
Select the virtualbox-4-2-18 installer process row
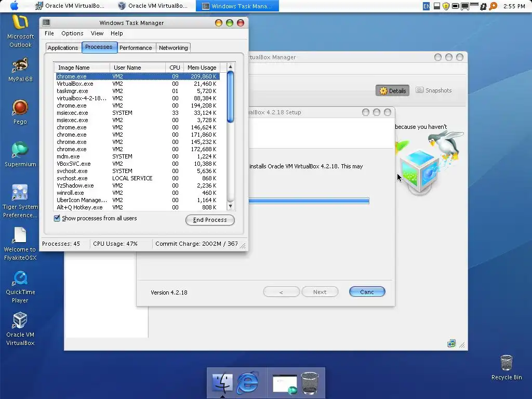tap(138, 98)
